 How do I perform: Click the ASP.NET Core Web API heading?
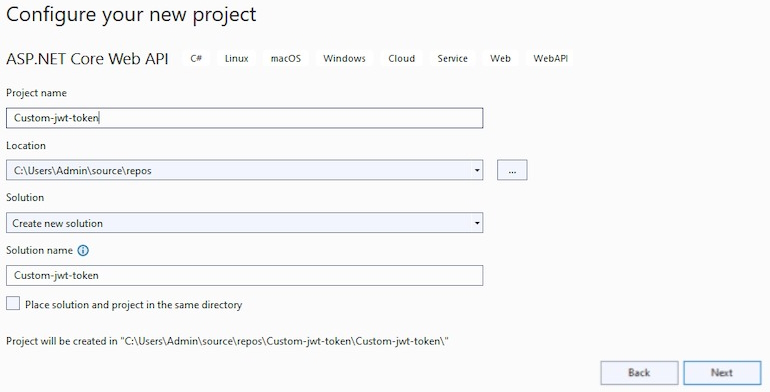[87, 59]
